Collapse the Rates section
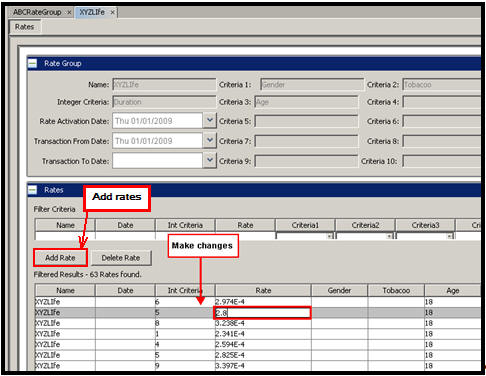Screen dimensions: 486x376 [32, 190]
